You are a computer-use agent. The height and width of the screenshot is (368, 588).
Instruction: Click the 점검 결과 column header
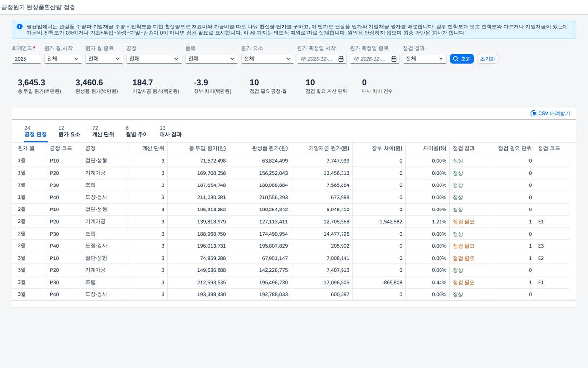(469, 148)
